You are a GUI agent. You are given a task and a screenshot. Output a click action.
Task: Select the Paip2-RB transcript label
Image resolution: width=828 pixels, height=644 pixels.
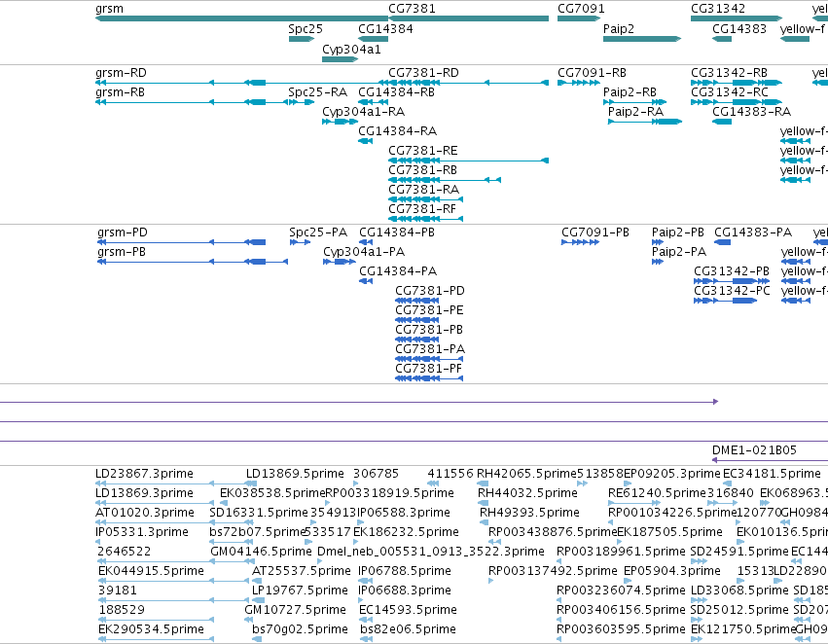(630, 92)
